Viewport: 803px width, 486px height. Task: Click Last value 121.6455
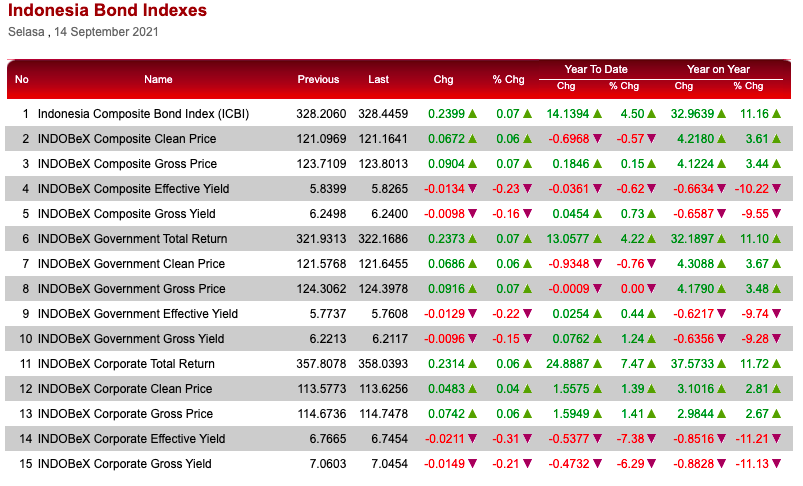[383, 263]
